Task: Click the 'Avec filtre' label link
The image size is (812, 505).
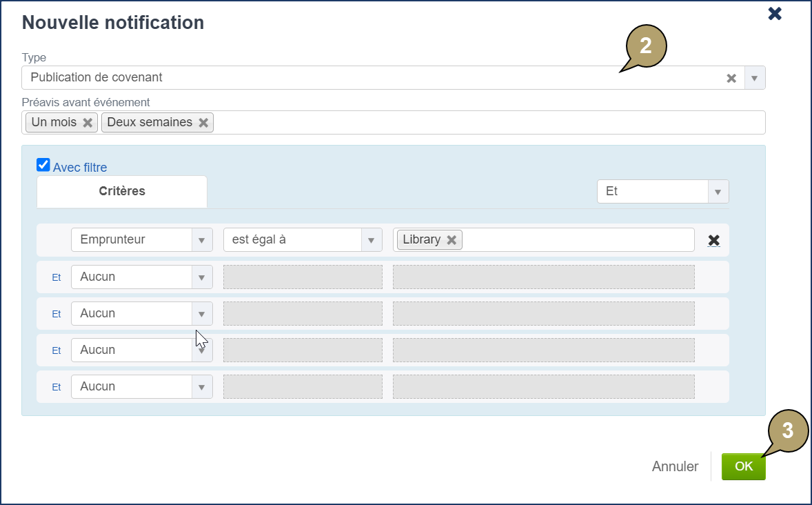Action: click(80, 168)
